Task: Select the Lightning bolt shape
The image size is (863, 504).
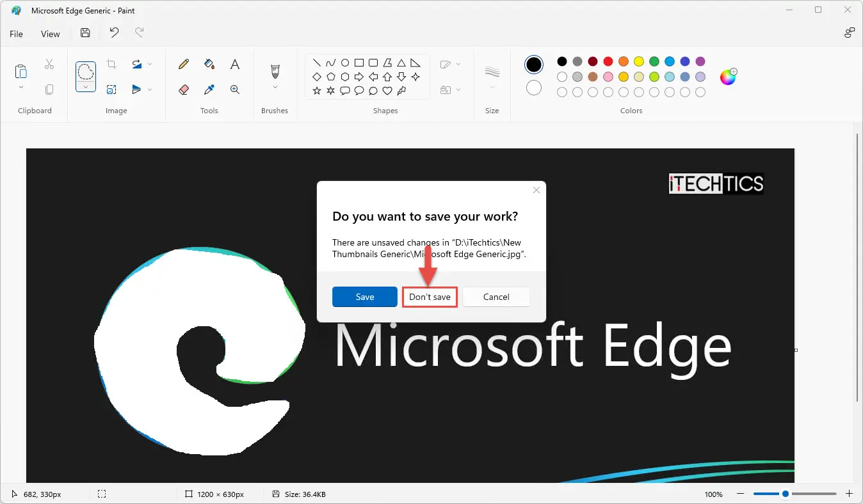Action: (401, 91)
